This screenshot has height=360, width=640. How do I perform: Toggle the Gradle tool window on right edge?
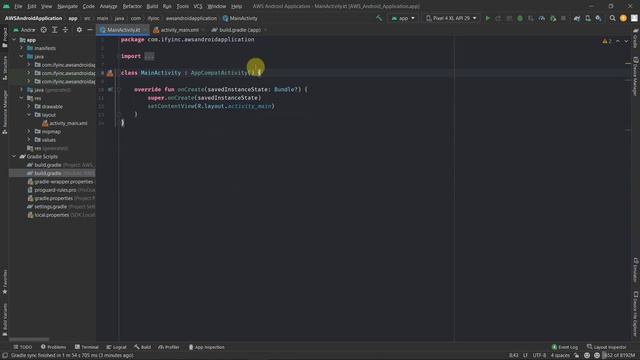point(636,38)
